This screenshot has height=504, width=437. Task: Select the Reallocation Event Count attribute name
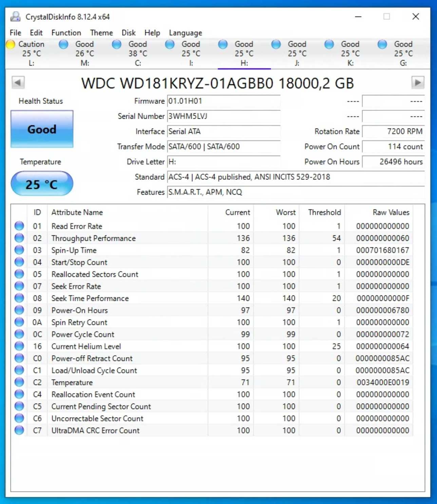tap(93, 394)
